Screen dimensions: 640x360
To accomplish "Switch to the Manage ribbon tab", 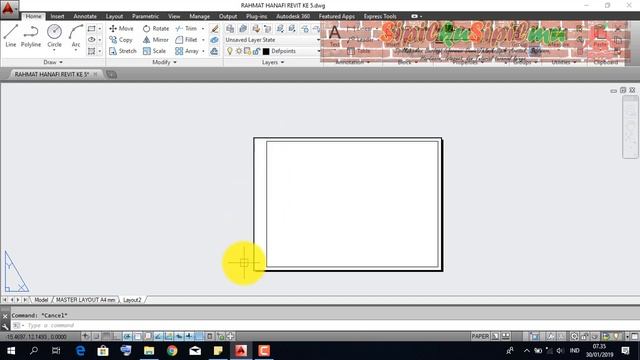I will click(x=199, y=16).
